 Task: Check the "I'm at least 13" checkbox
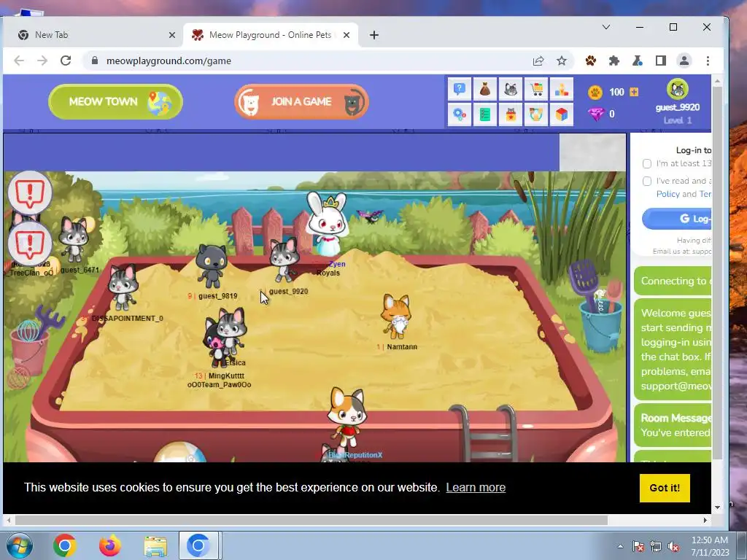coord(647,164)
